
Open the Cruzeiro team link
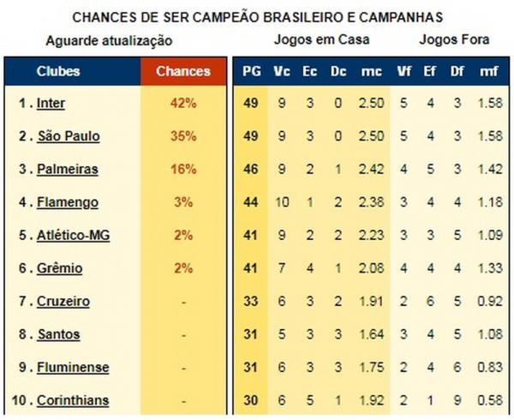(63, 302)
